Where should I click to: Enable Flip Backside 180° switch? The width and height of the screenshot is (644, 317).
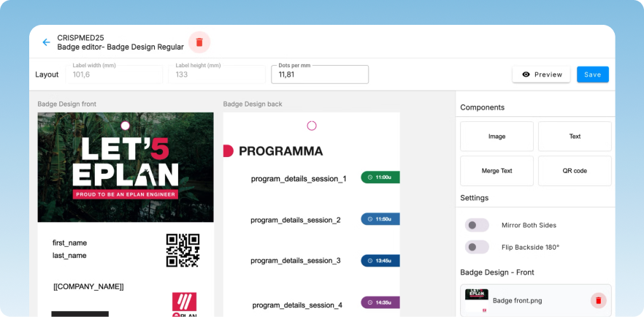[478, 247]
